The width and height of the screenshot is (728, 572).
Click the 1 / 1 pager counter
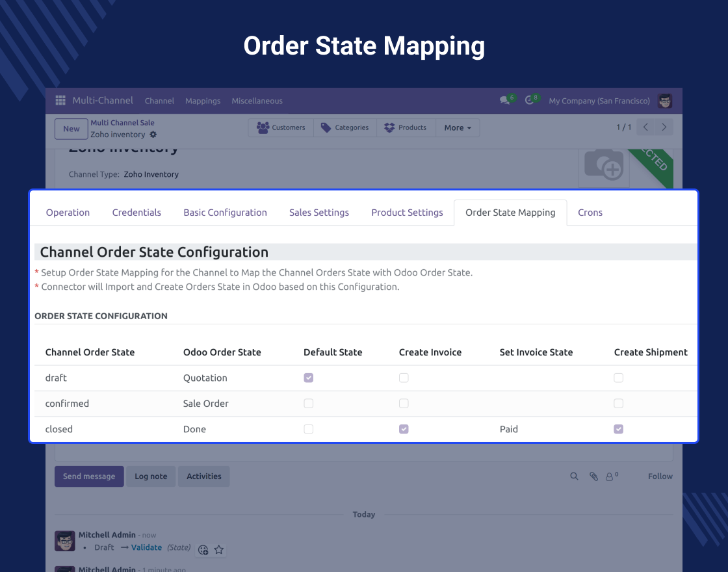[x=623, y=127]
